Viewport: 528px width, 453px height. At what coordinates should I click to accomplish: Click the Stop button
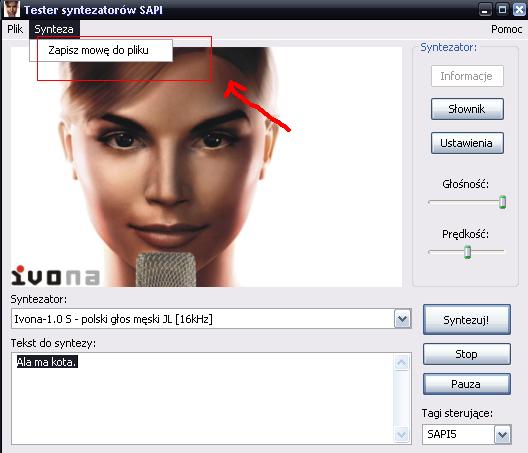(x=466, y=354)
